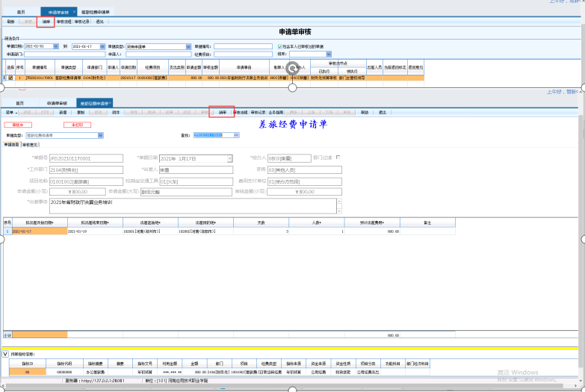Click the 出差人 field in the form
This screenshot has width=585, height=392.
[196, 169]
